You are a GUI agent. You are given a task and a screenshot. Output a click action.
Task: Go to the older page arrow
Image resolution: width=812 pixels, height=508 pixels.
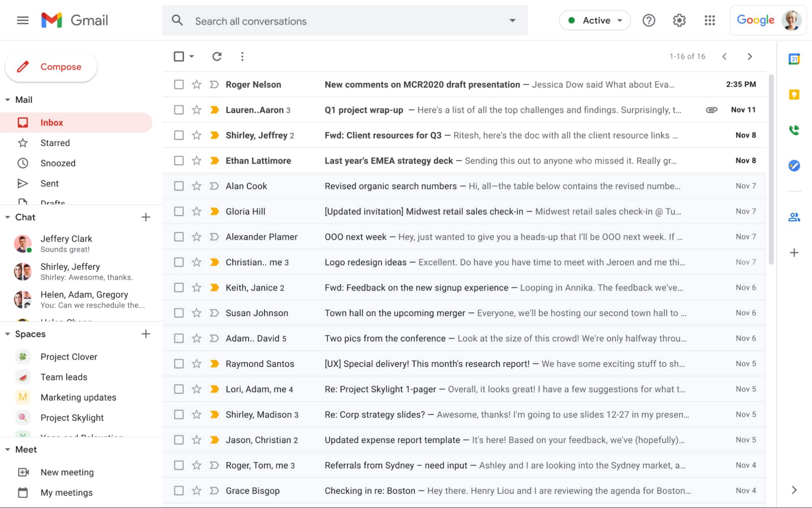(x=750, y=56)
